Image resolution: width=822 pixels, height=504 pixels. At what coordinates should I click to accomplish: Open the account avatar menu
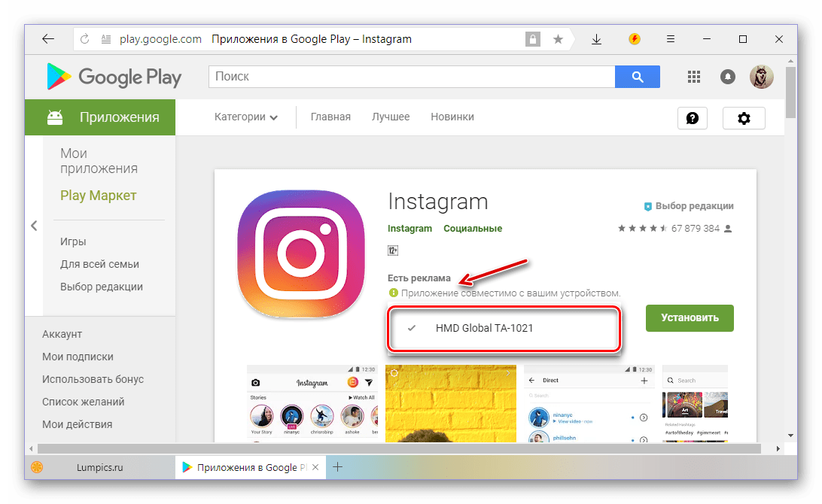[x=761, y=77]
